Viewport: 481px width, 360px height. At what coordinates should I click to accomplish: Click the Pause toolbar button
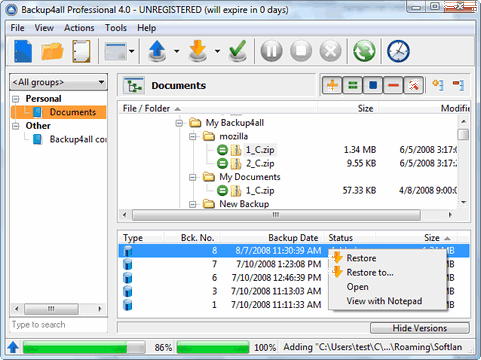tap(271, 51)
